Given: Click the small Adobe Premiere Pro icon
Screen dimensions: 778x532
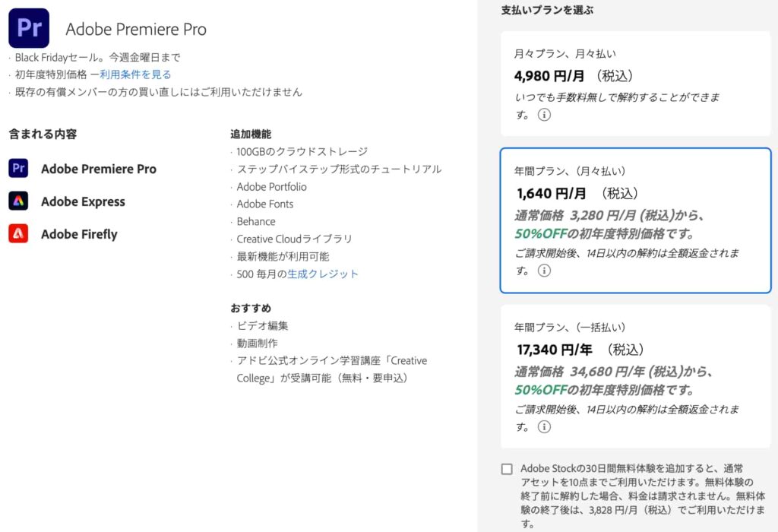Looking at the screenshot, I should [x=18, y=169].
